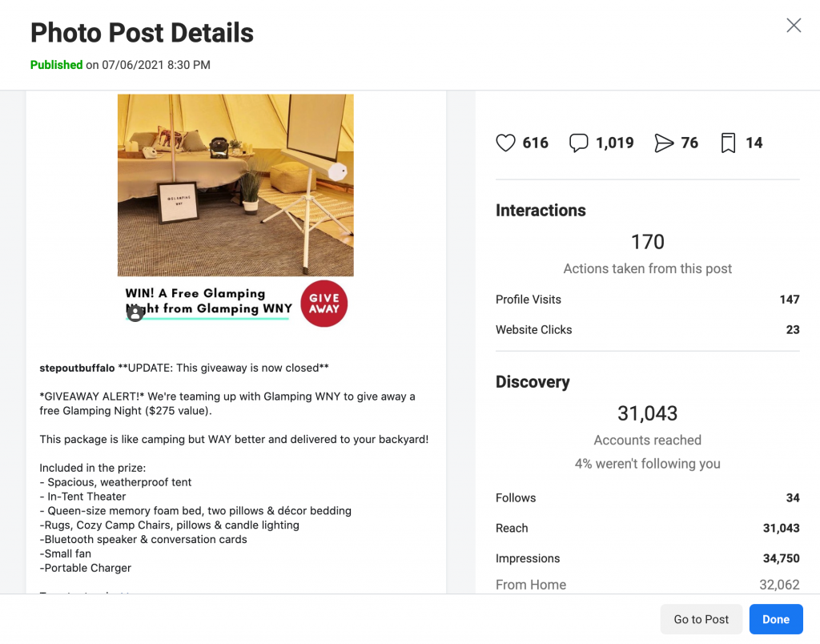Click the Website Clicks row label
This screenshot has height=644, width=820.
(533, 329)
